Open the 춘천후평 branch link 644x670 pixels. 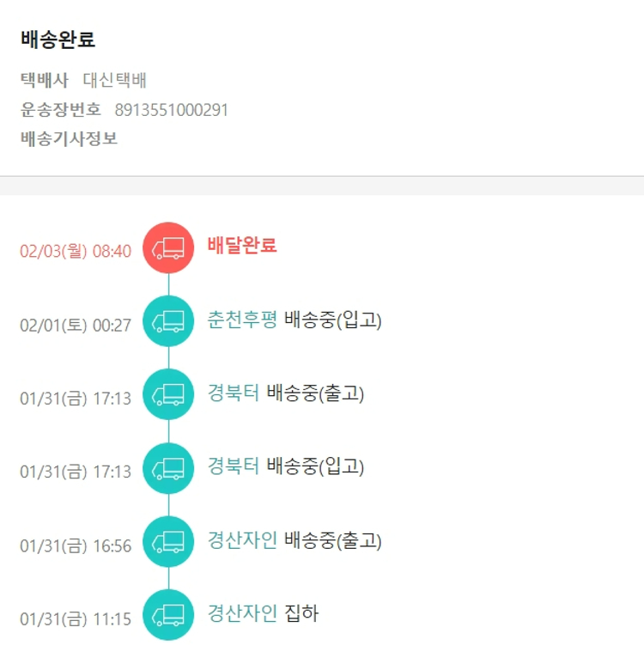click(x=242, y=320)
